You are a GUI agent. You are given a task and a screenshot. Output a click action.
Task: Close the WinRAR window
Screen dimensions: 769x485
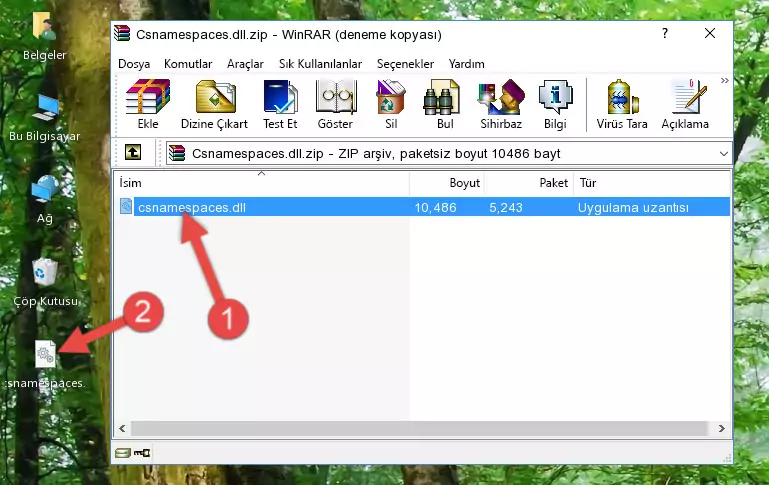click(x=710, y=33)
